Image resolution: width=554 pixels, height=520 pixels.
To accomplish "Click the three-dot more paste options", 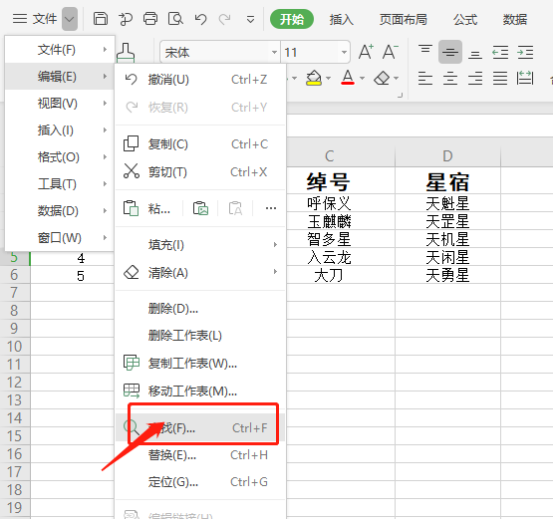I will pos(271,208).
